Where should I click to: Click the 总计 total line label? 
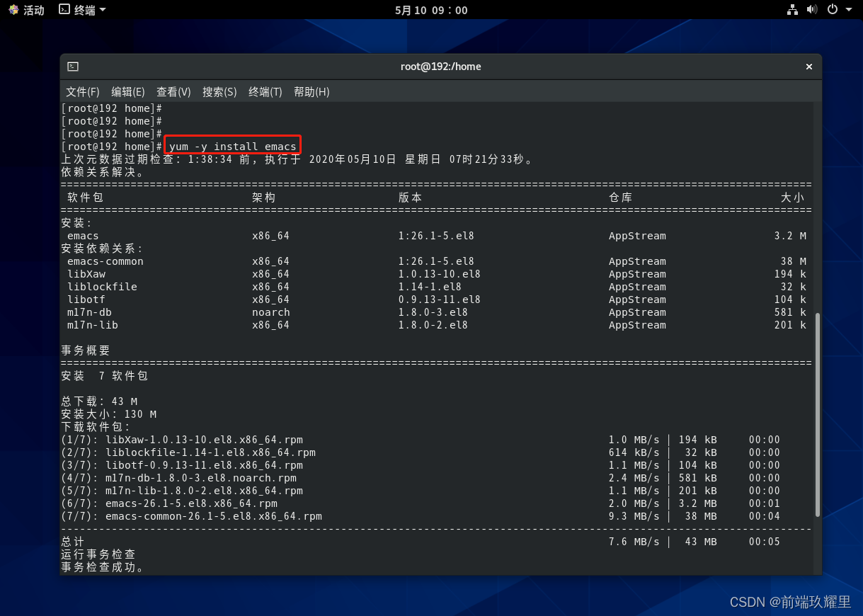[73, 542]
